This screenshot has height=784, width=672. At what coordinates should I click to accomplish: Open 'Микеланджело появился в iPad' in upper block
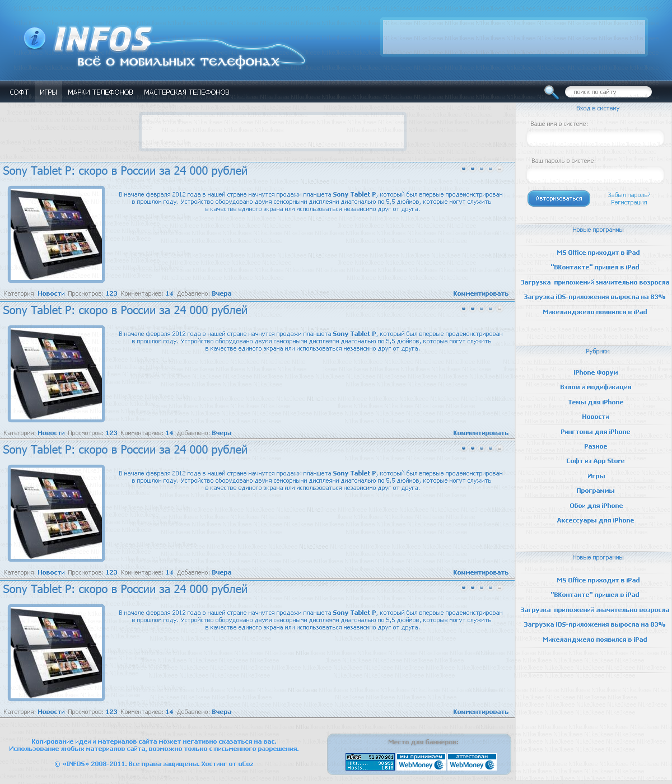(x=595, y=312)
